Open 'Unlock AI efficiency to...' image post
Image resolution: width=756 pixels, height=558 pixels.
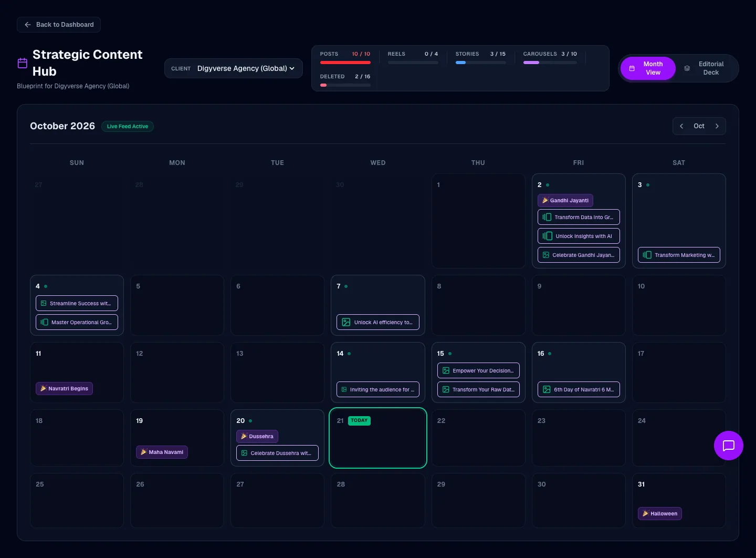tap(378, 322)
